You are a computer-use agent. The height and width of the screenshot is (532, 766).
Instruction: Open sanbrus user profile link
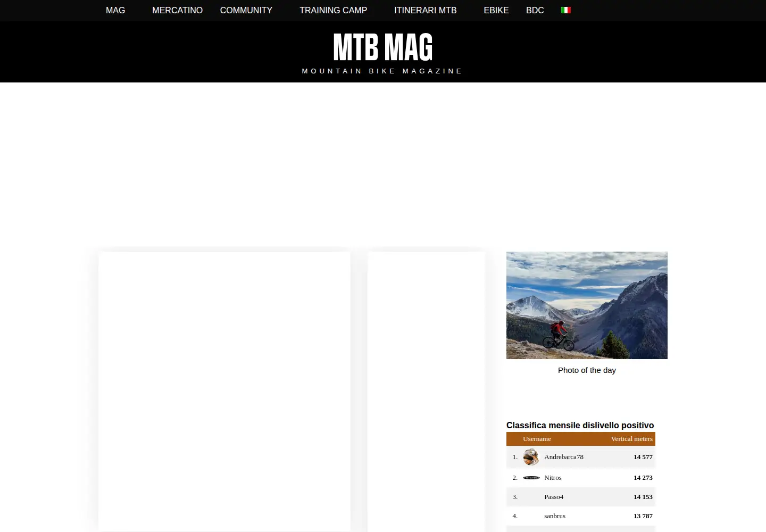[x=555, y=516]
